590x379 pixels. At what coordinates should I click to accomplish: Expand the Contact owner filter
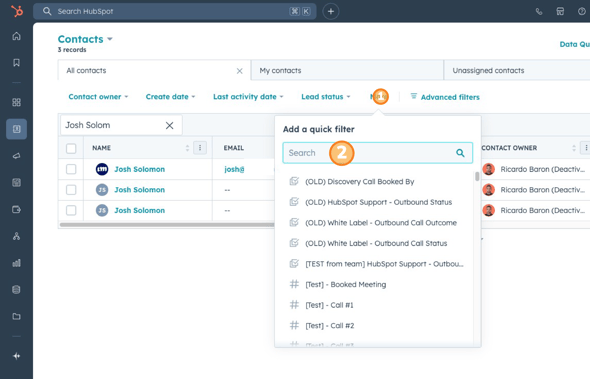98,97
